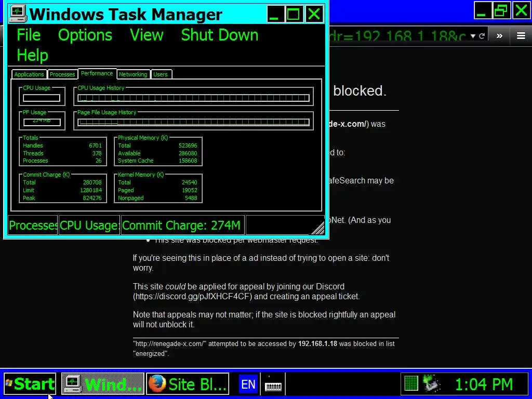The width and height of the screenshot is (532, 399).
Task: Select the Performance tab
Action: (97, 74)
